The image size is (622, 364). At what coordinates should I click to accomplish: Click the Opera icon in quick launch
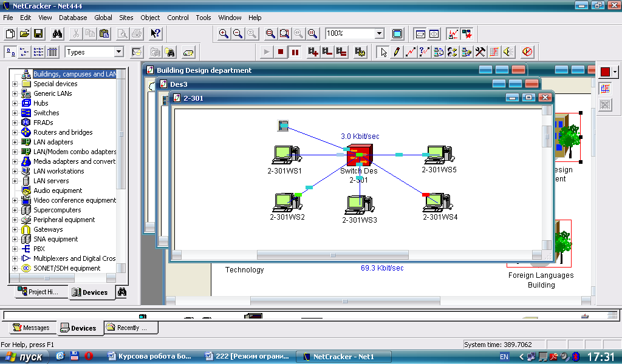pyautogui.click(x=88, y=356)
